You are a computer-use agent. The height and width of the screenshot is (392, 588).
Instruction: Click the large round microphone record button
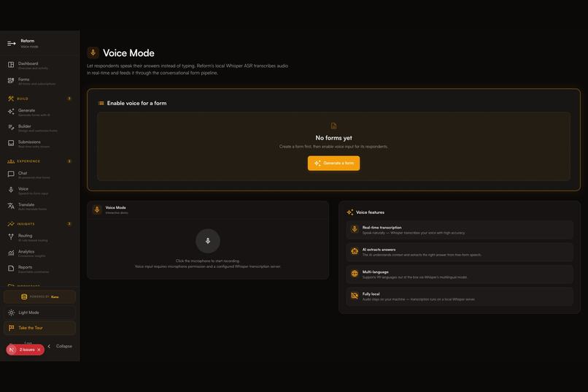208,241
